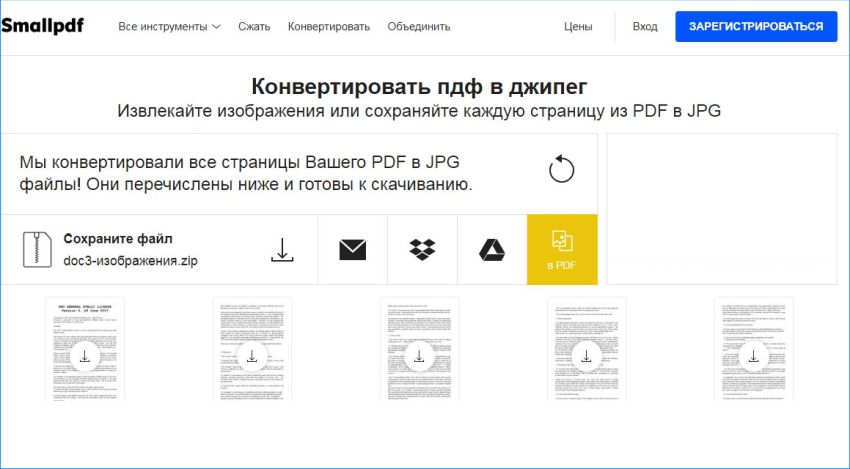Expand the 'Все инструменты' dropdown

tap(169, 27)
